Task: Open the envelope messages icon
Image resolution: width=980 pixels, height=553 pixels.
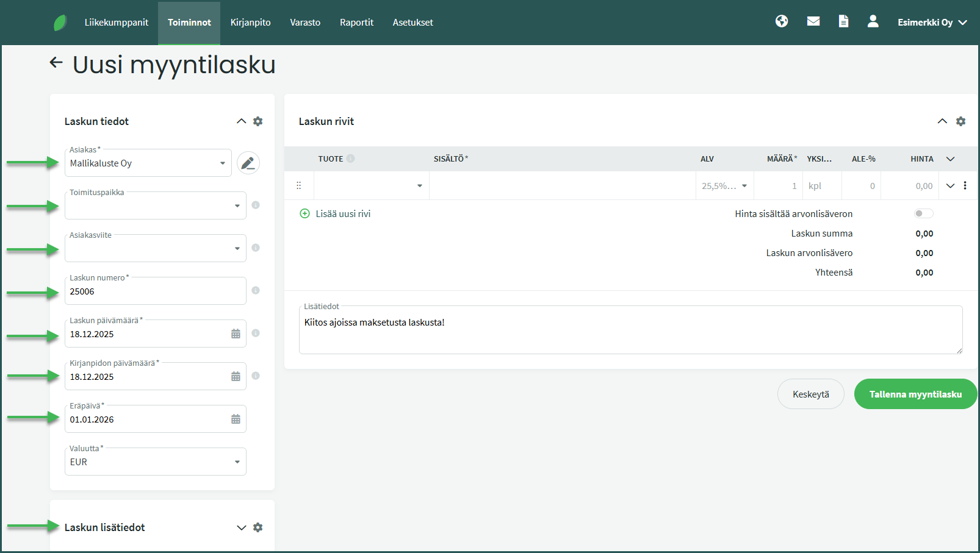Action: [x=813, y=21]
